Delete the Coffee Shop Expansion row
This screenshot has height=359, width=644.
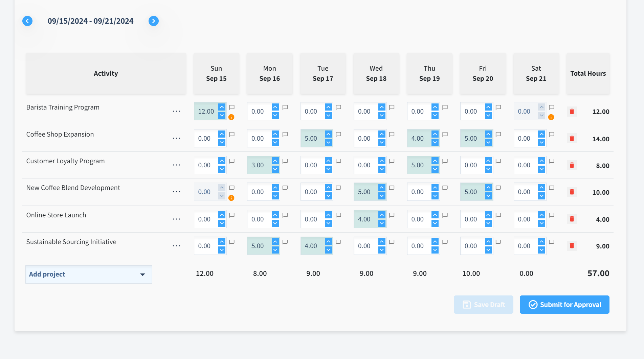(572, 138)
